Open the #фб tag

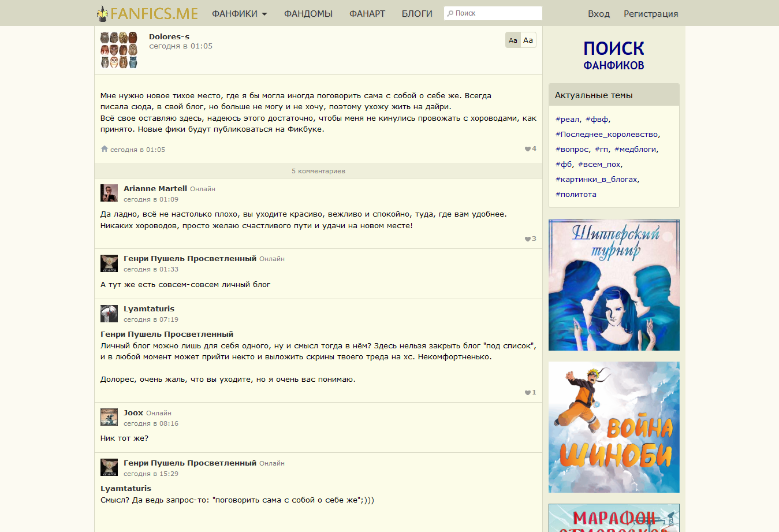[564, 164]
